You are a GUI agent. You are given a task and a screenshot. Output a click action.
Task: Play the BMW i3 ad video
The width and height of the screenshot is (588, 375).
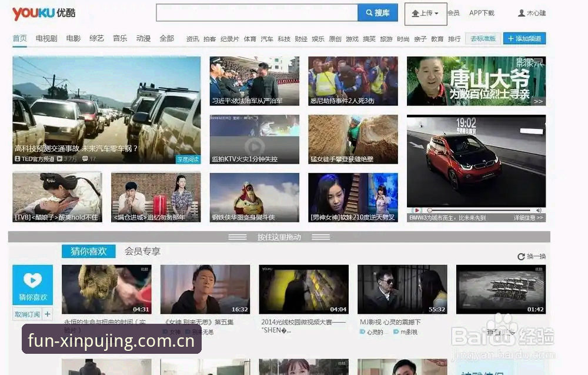tap(417, 210)
